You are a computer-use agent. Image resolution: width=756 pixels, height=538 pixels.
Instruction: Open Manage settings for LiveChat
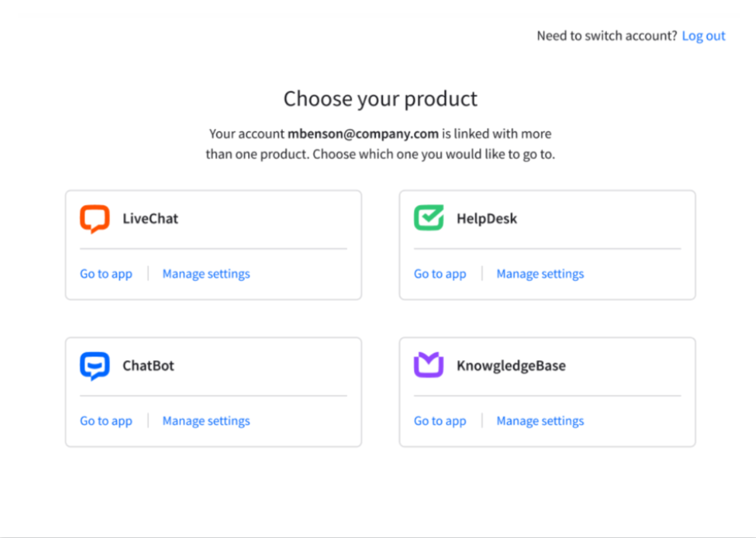click(206, 274)
